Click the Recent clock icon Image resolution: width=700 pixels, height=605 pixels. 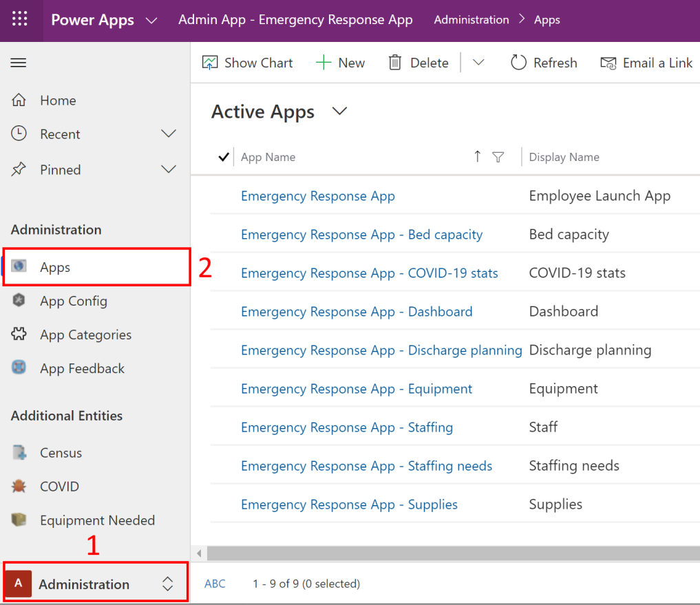click(19, 134)
